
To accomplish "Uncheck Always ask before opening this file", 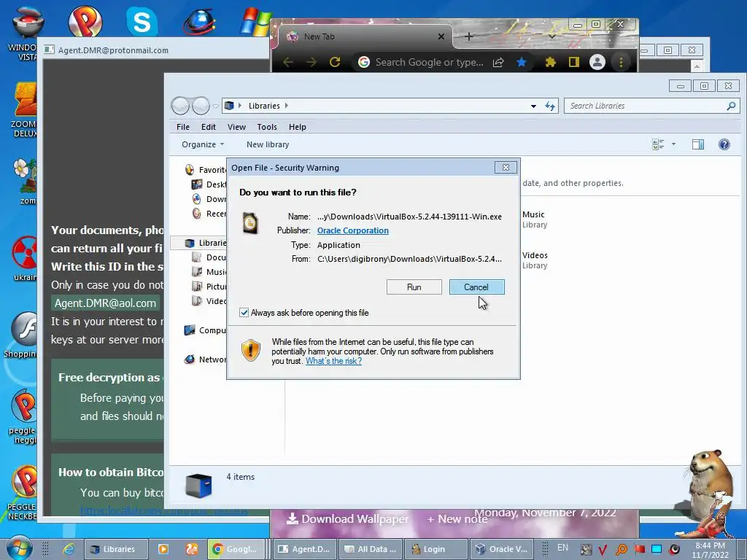I will 244,313.
